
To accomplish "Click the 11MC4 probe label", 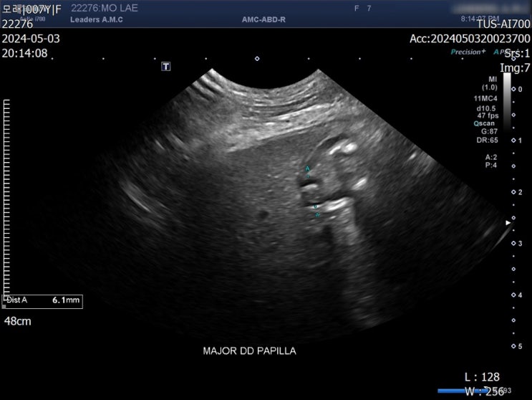I will pos(485,98).
